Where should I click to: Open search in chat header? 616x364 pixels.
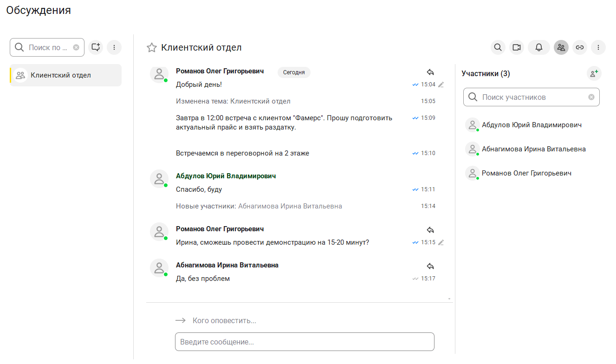click(498, 47)
